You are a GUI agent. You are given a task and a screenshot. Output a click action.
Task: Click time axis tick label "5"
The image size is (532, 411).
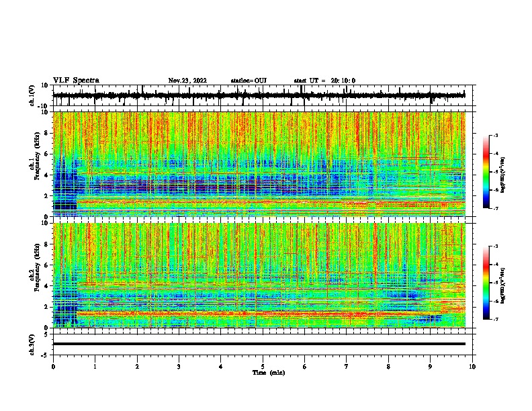[x=263, y=367]
